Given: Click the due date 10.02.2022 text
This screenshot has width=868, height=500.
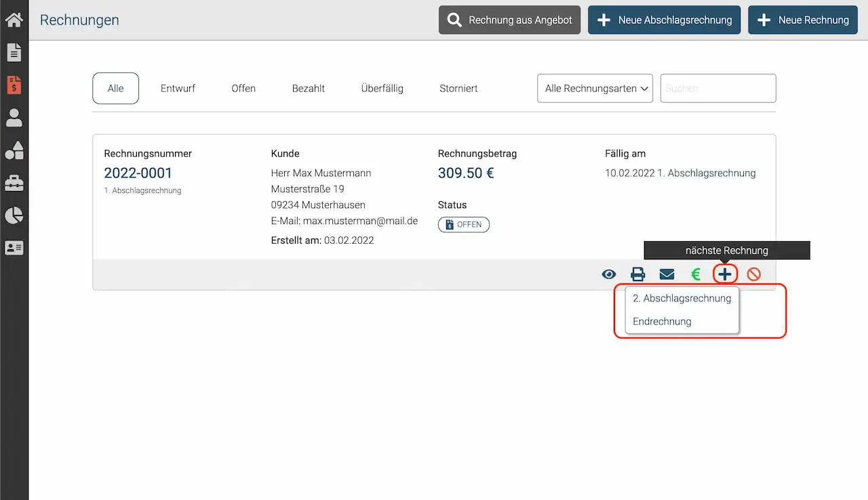Looking at the screenshot, I should (x=630, y=173).
